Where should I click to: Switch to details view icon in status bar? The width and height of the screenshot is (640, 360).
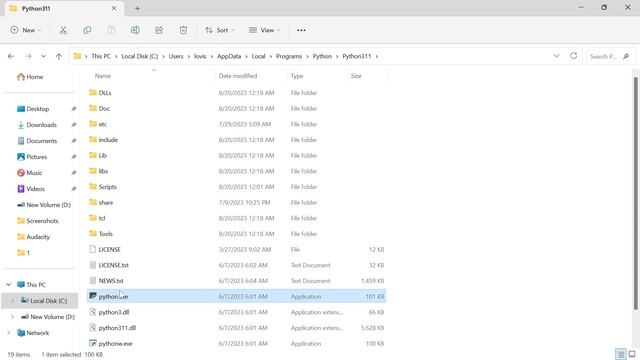tap(620, 354)
